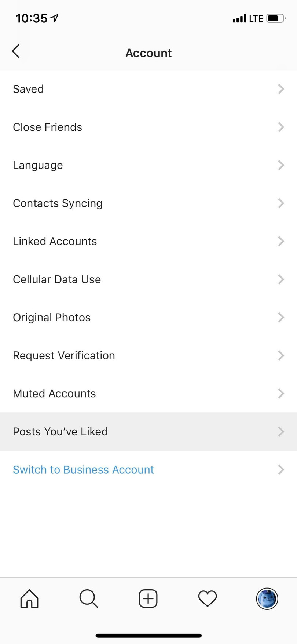Choose Request Verification
The width and height of the screenshot is (297, 644).
click(64, 355)
